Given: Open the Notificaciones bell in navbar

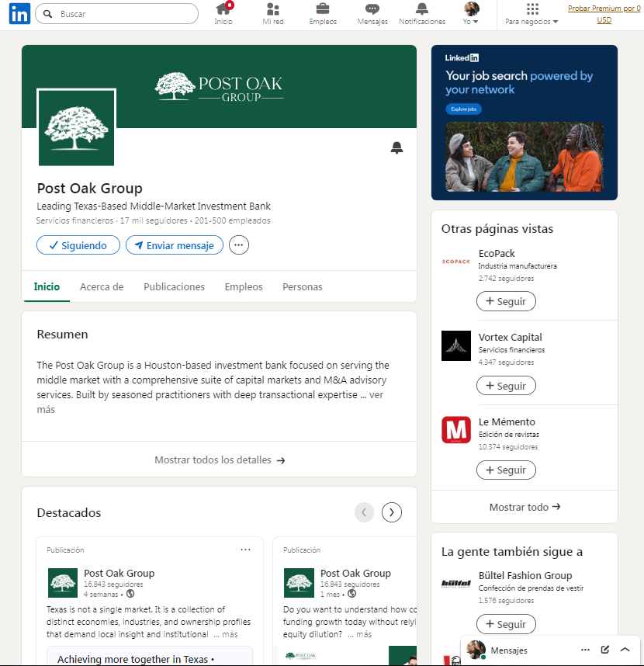Looking at the screenshot, I should 422,14.
